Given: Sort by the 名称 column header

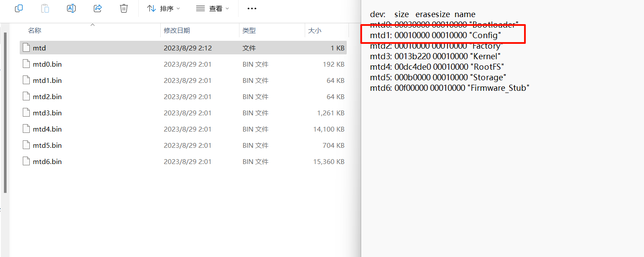Looking at the screenshot, I should pyautogui.click(x=35, y=31).
